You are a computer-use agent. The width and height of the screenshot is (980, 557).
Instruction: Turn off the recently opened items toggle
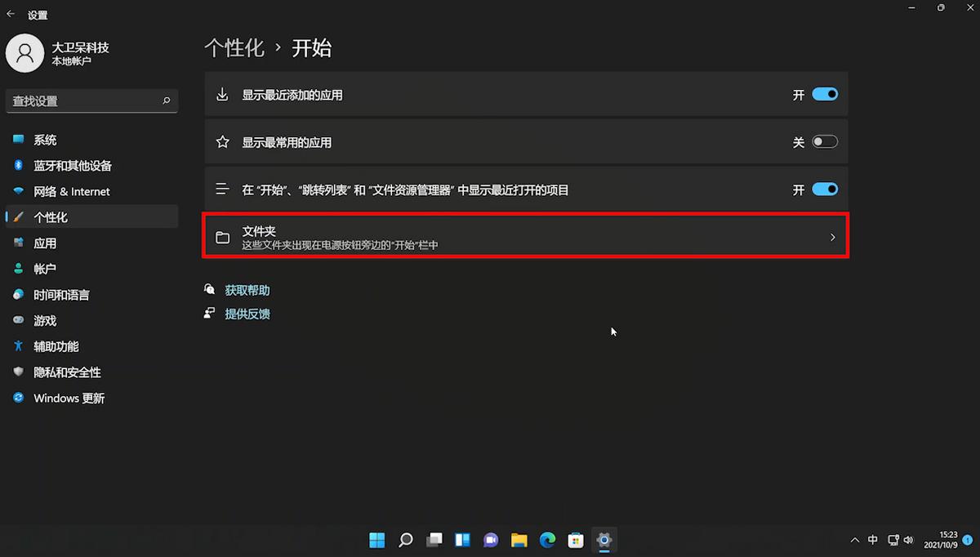824,189
